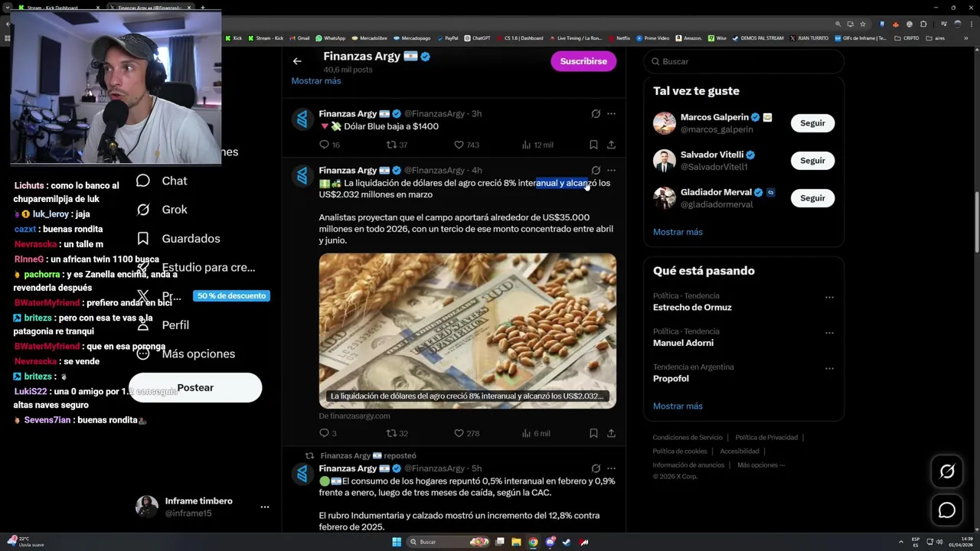Open the Windows Start menu
The image size is (980, 551).
tap(397, 542)
